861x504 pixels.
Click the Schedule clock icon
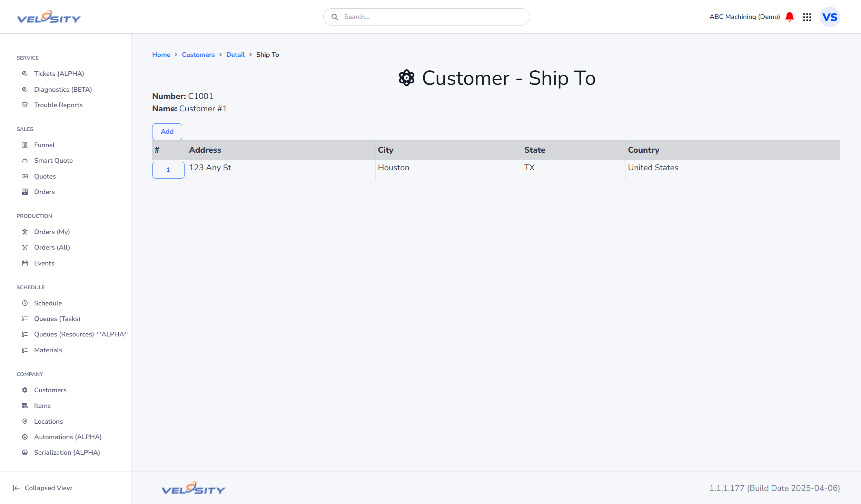[x=25, y=303]
